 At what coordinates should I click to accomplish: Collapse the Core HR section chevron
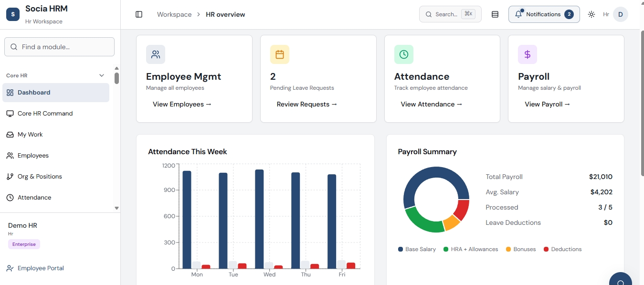102,75
